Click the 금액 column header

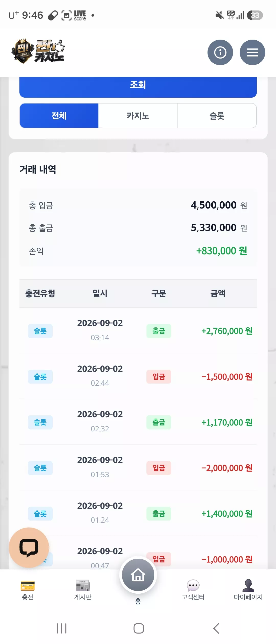[218, 293]
